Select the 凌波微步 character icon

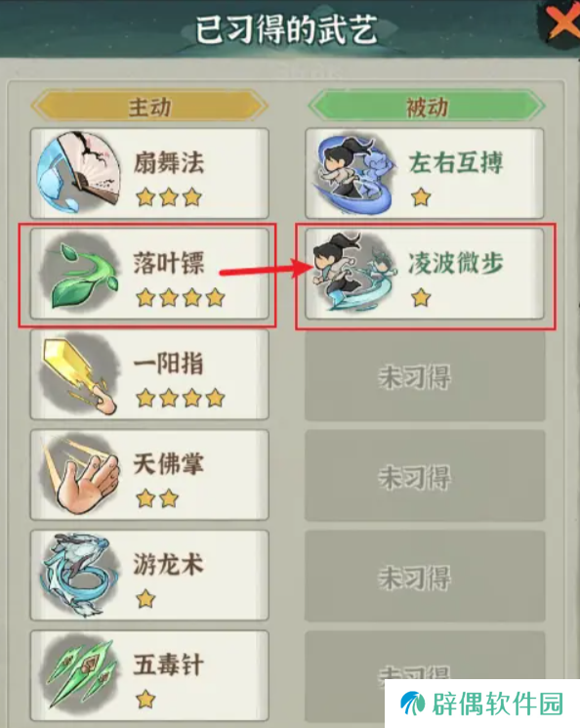pyautogui.click(x=353, y=272)
